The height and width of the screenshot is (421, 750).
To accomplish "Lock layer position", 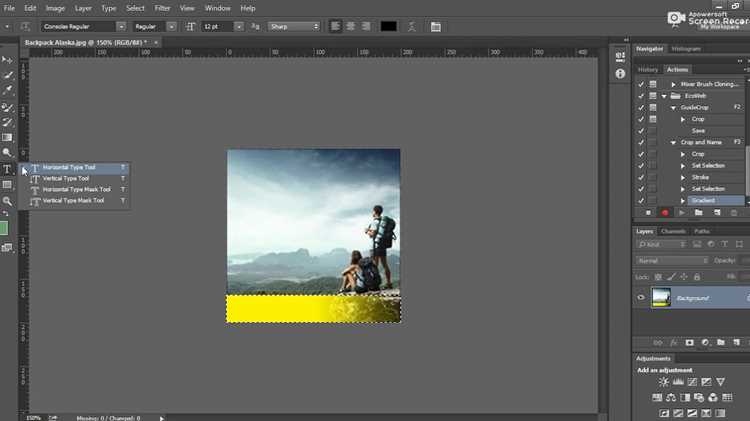I will (x=684, y=277).
